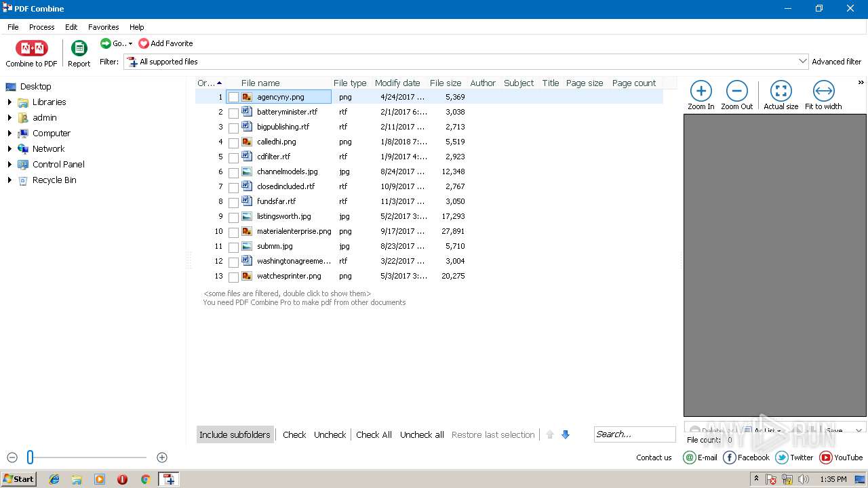Check the box for materialenterprise.png

(x=233, y=232)
